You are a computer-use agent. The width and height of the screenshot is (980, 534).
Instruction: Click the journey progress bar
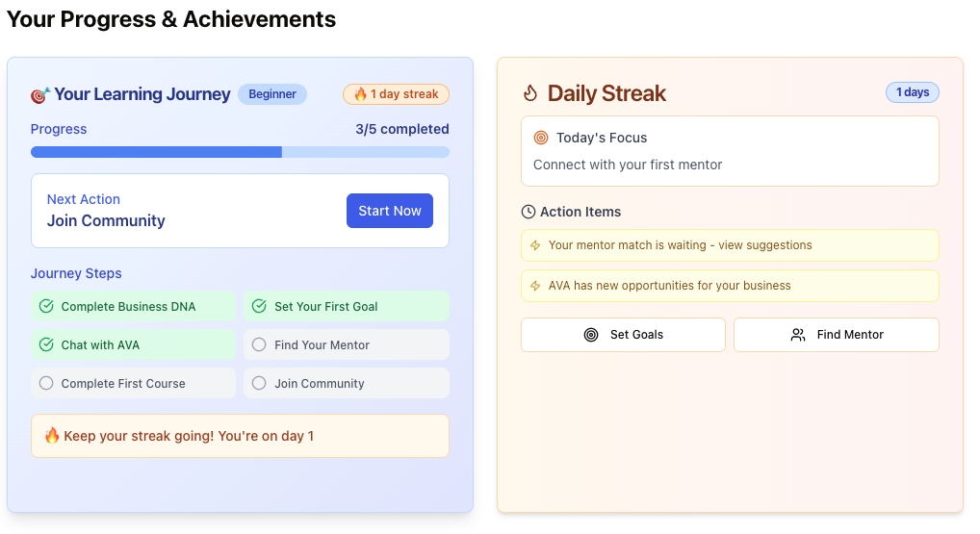pyautogui.click(x=240, y=152)
